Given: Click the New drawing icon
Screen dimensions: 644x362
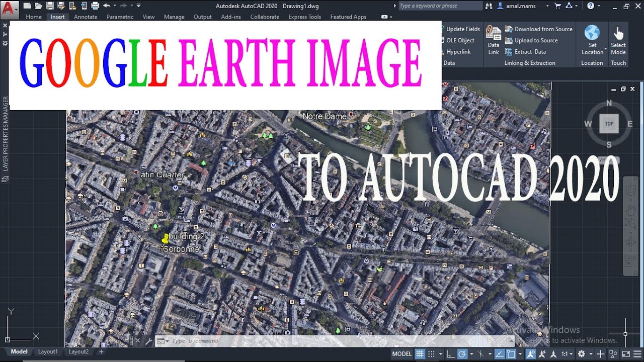Looking at the screenshot, I should pyautogui.click(x=27, y=6).
